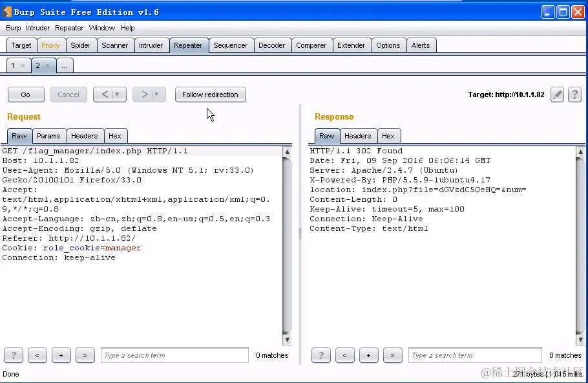Screen dimensions: 588x383
Task: Open the back history dropdown arrow
Action: pos(118,94)
